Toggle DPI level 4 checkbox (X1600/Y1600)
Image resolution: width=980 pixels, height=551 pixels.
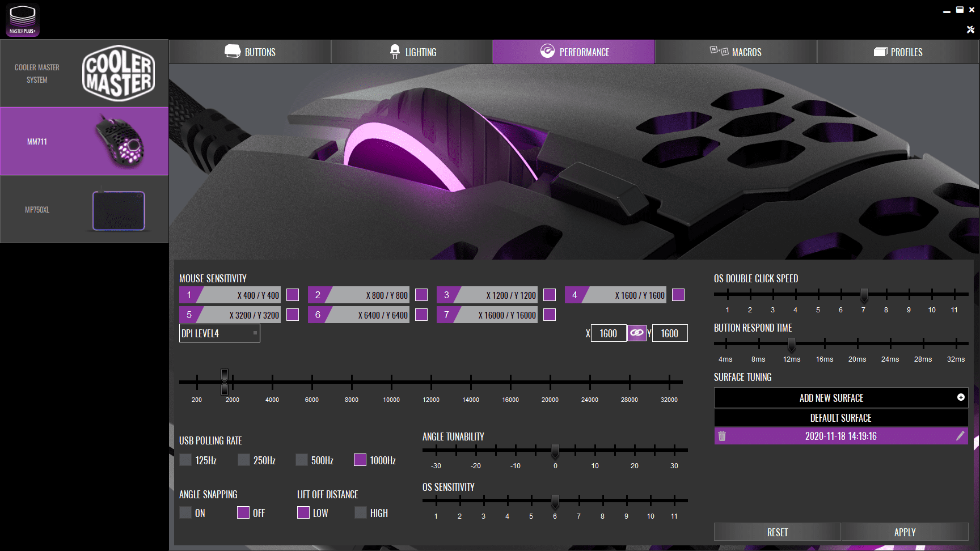pos(678,295)
